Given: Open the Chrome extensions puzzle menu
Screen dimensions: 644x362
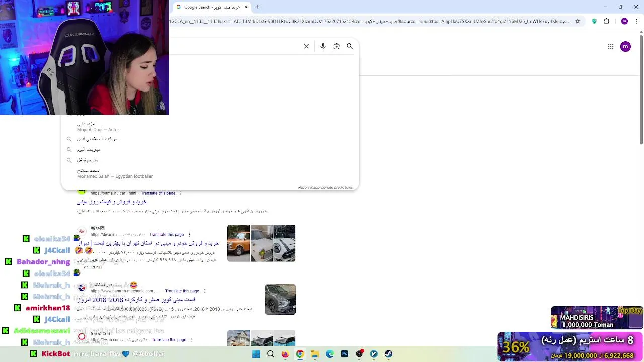Looking at the screenshot, I should coord(607,21).
